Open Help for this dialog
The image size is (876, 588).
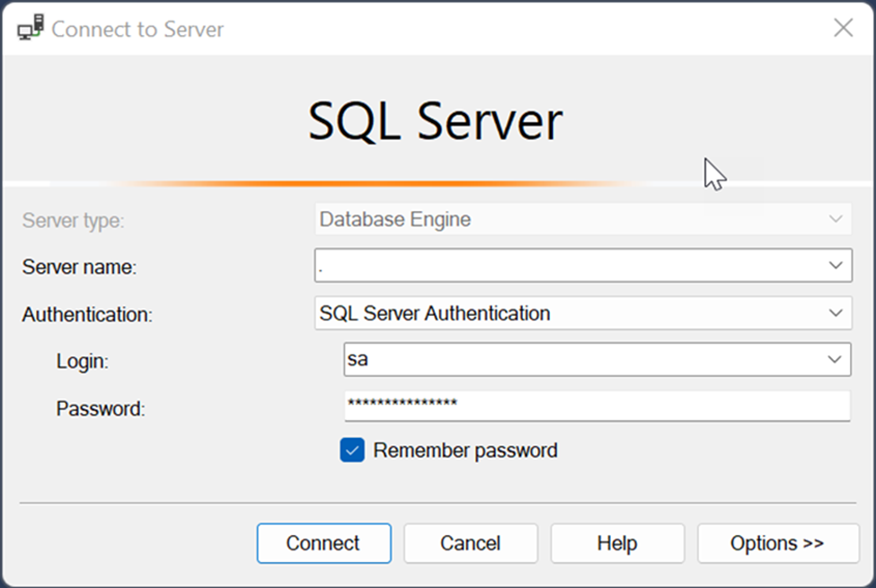617,543
